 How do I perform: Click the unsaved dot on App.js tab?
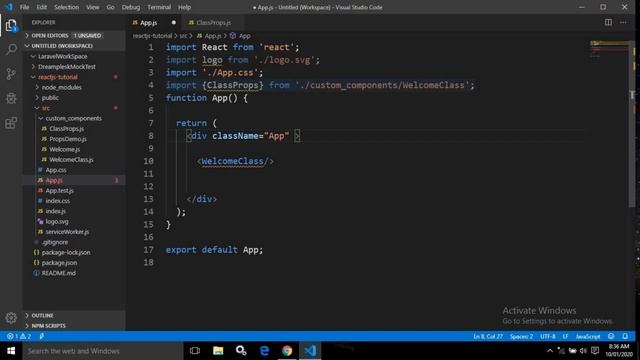173,22
